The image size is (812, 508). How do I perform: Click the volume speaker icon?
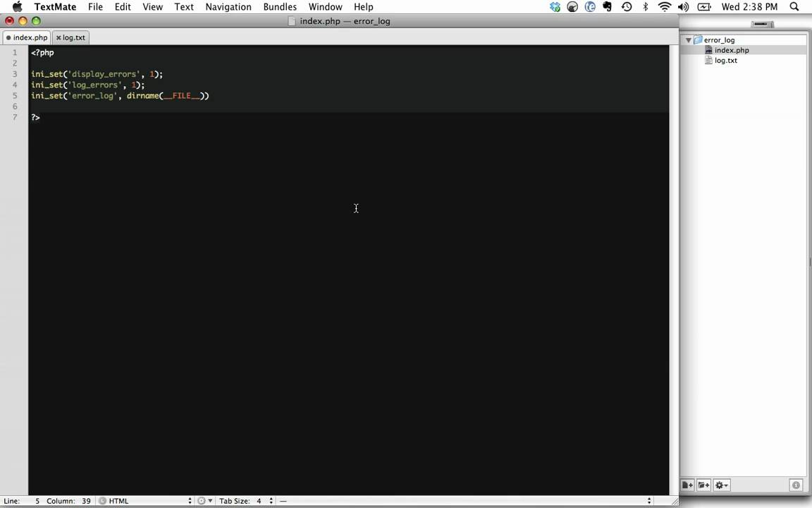coord(684,7)
